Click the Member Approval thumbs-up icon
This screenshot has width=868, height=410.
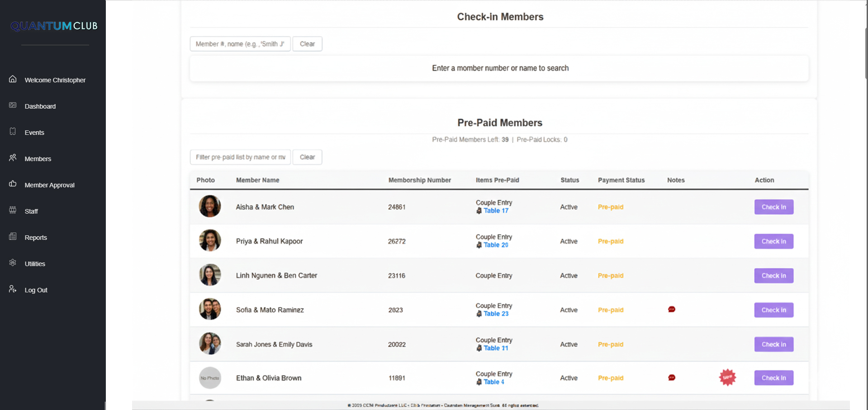coord(13,184)
